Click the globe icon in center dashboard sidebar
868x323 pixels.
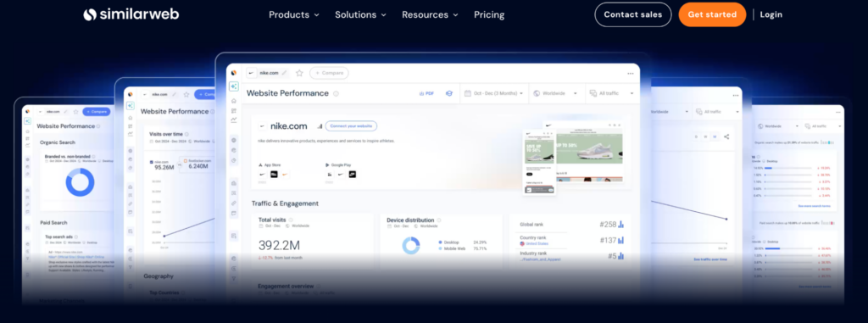point(234,140)
